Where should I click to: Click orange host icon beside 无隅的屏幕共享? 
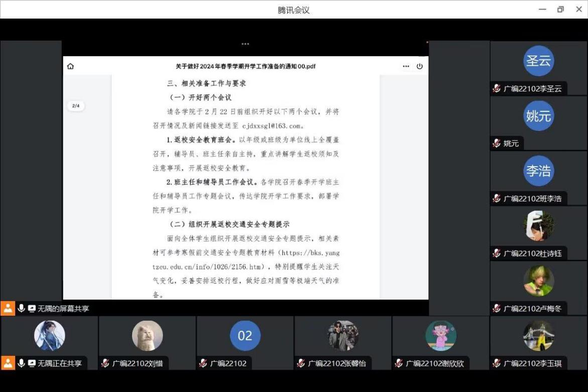(x=8, y=308)
